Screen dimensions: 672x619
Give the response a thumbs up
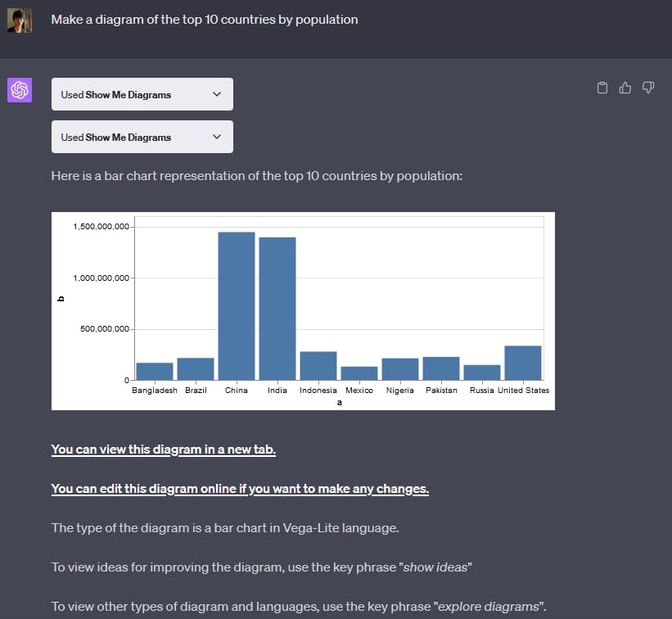click(625, 88)
